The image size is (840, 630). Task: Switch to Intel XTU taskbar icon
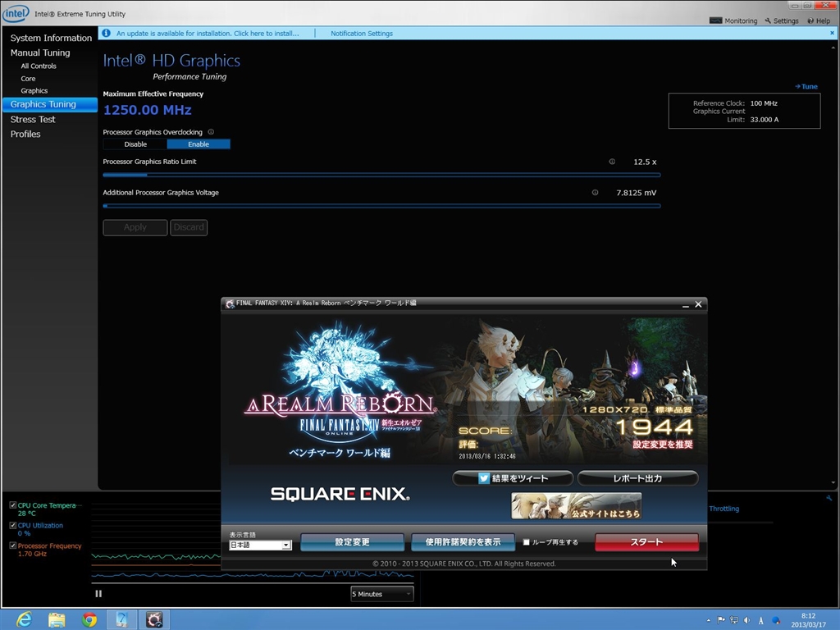pyautogui.click(x=121, y=620)
